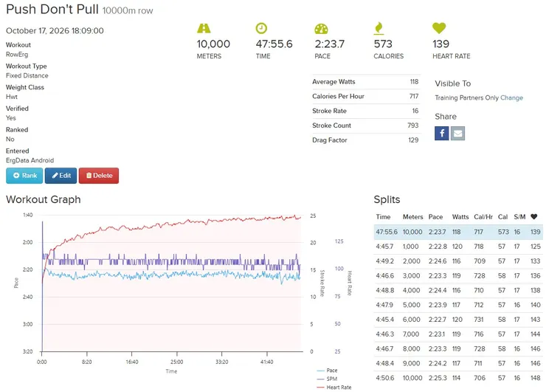Click the S/M column header

tap(519, 217)
